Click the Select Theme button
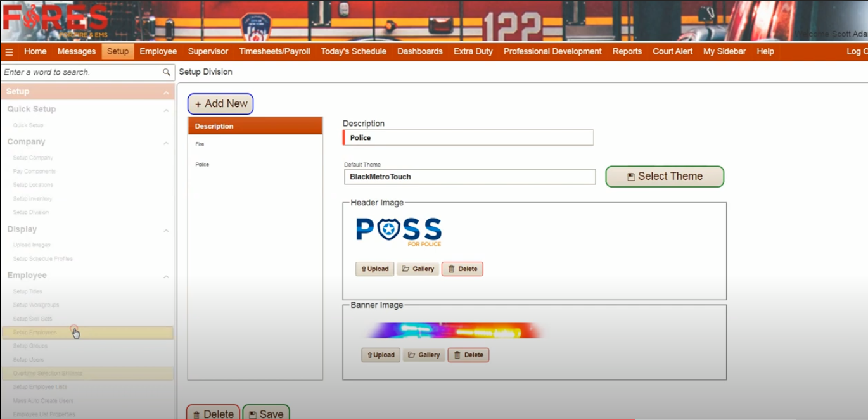 665,176
